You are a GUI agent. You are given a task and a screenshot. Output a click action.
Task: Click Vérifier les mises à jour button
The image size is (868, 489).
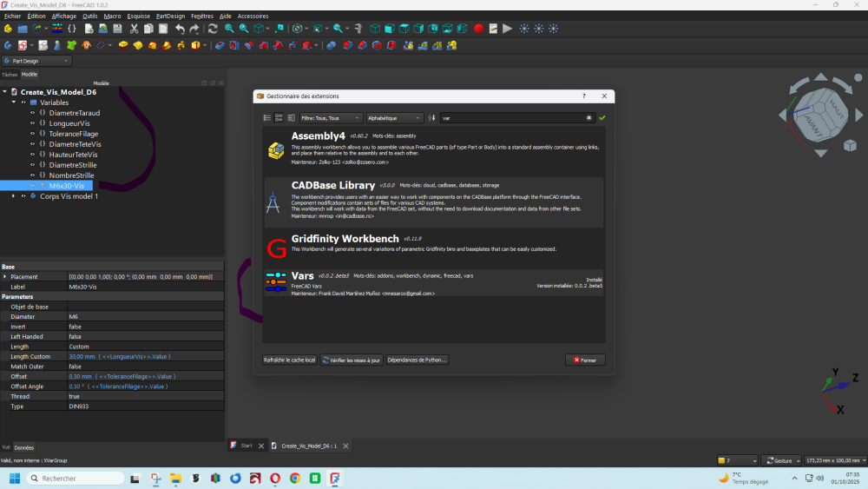[352, 360]
